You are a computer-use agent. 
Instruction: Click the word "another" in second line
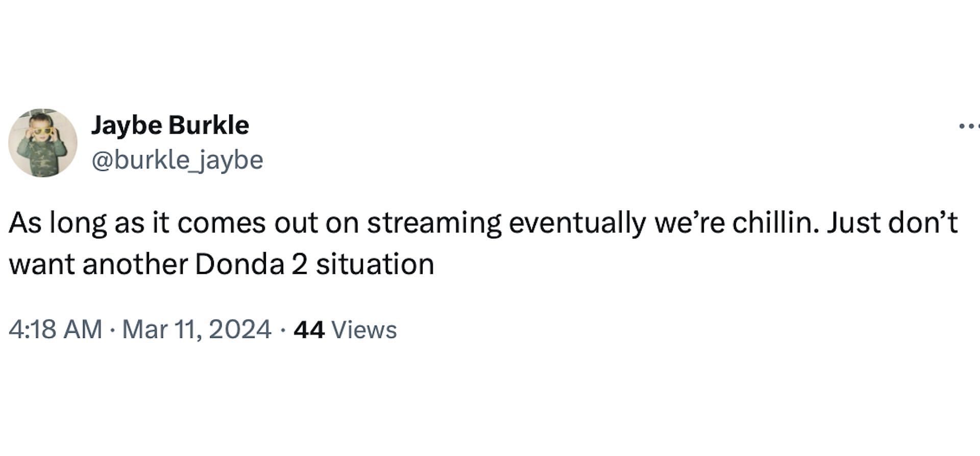click(x=135, y=264)
